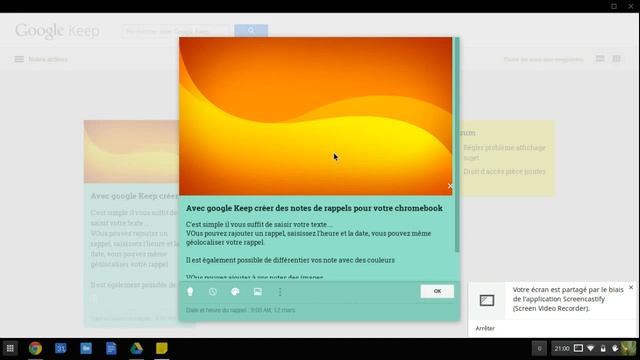Image resolution: width=640 pixels, height=360 pixels.
Task: Click the Google Keep logo
Action: (x=57, y=31)
